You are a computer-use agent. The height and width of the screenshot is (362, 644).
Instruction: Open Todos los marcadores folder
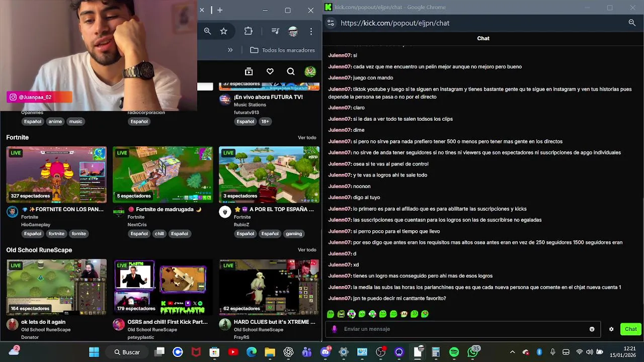pos(282,50)
